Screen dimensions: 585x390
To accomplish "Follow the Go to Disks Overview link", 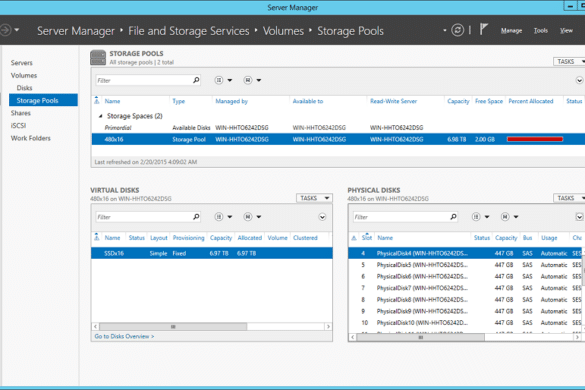I will click(124, 336).
